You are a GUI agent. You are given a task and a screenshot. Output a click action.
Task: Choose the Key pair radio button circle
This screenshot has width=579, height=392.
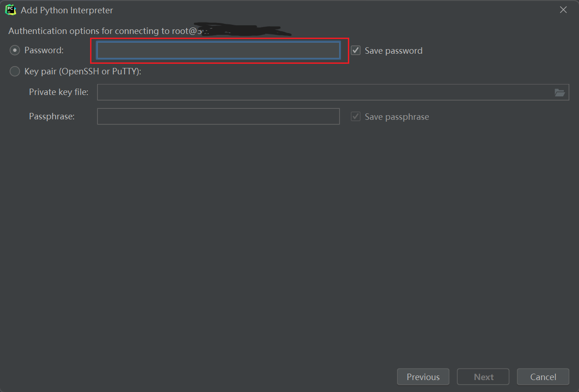[x=15, y=71]
